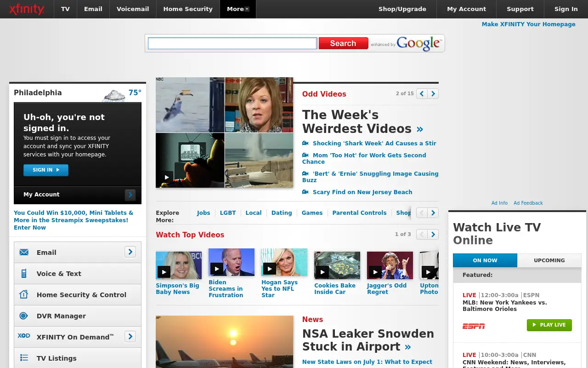Screen dimensions: 588x368
Task: Open the Email envelope icon in sidebar
Action: 24,252
